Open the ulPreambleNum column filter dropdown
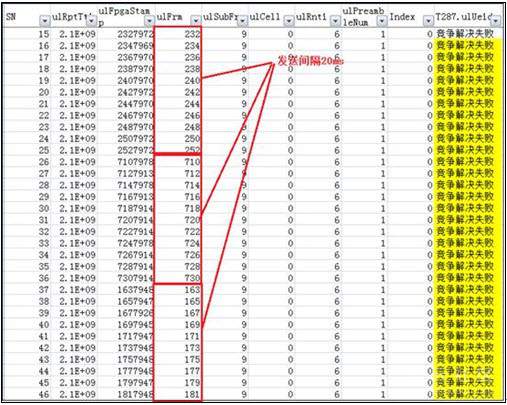The image size is (507, 405). [x=382, y=22]
